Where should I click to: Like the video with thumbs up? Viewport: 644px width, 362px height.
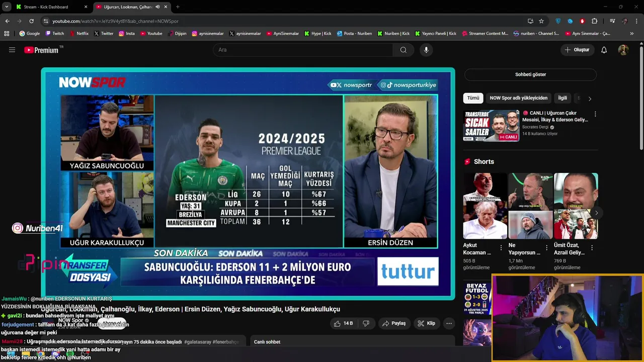[x=344, y=323]
